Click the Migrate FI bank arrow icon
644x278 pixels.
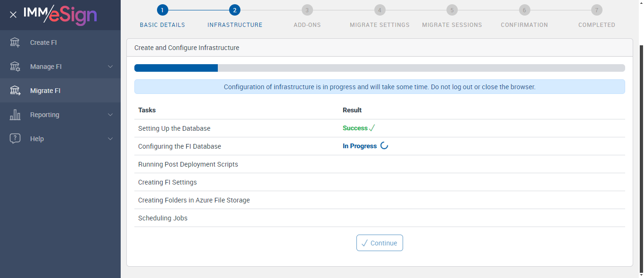coord(15,91)
